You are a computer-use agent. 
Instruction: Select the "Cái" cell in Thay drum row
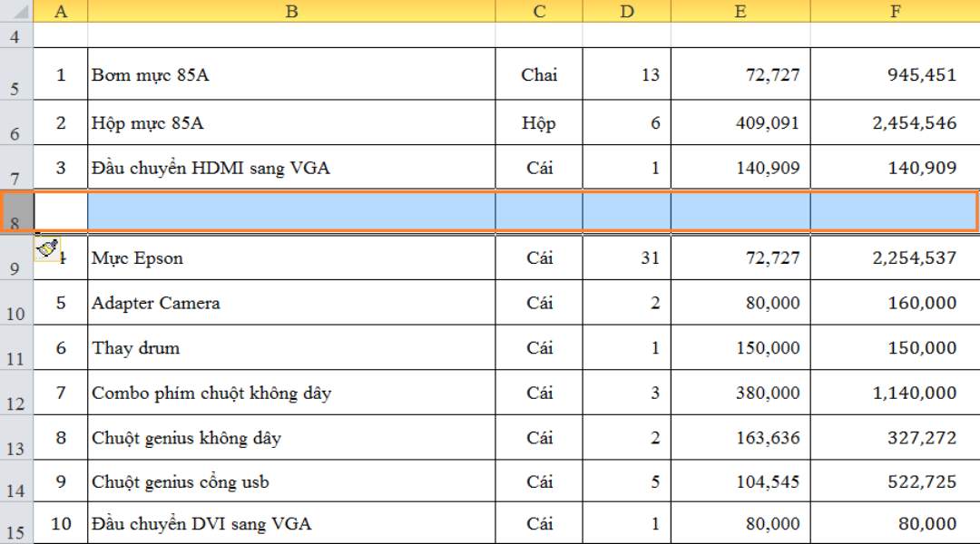click(539, 347)
